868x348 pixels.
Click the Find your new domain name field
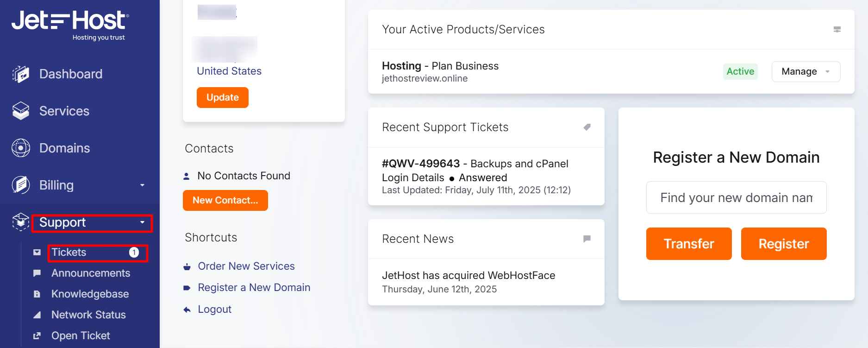click(736, 197)
